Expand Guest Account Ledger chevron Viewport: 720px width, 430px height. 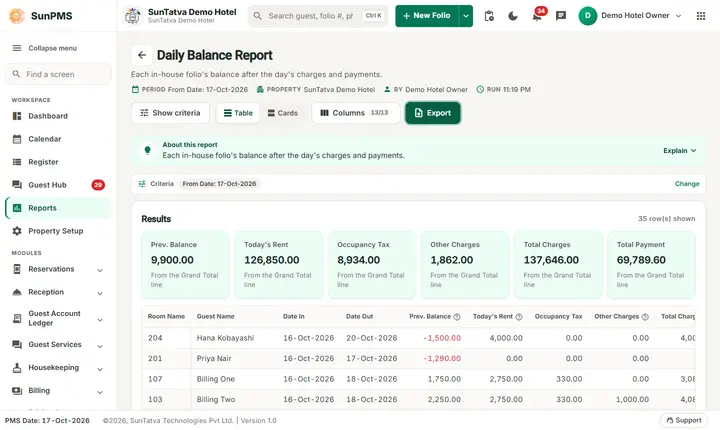100,320
